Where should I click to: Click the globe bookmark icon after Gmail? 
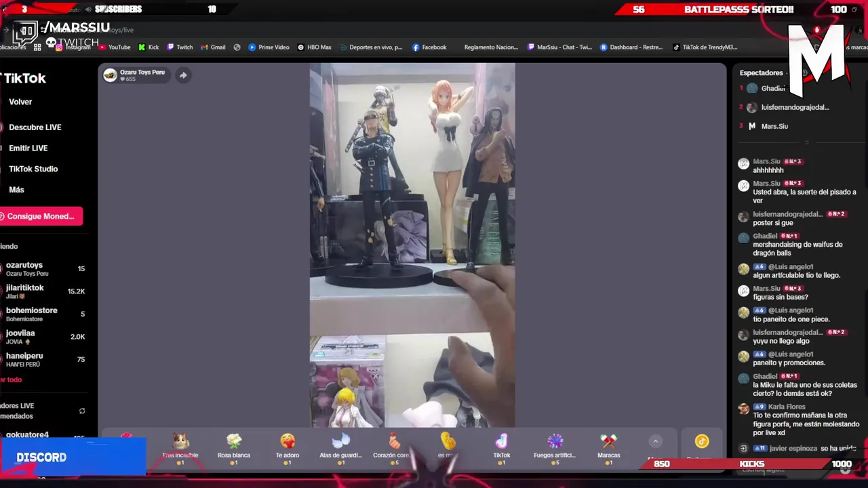coord(237,47)
